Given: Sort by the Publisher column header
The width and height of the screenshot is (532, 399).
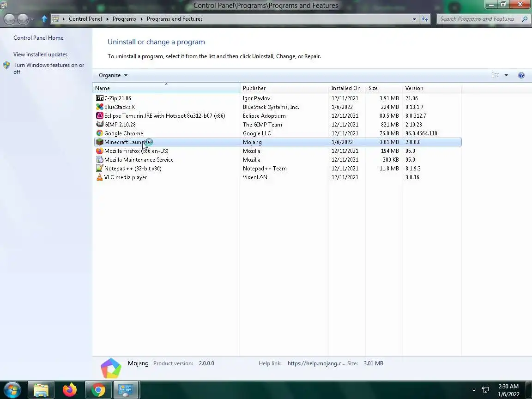Looking at the screenshot, I should coord(284,88).
